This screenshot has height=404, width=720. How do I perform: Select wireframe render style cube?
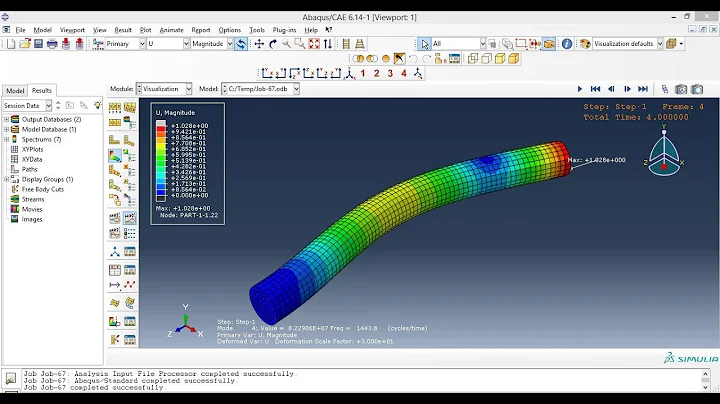click(x=473, y=58)
